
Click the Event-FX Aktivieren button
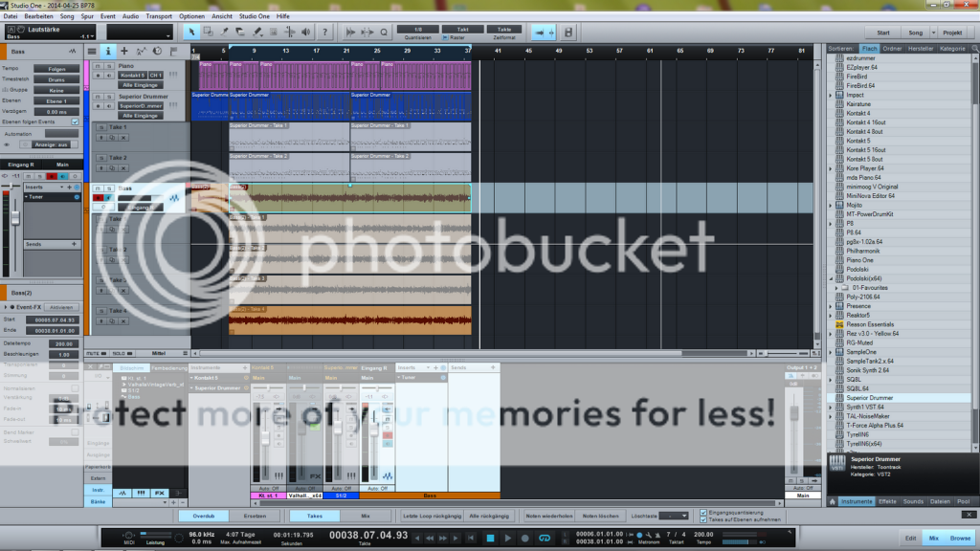(x=61, y=307)
